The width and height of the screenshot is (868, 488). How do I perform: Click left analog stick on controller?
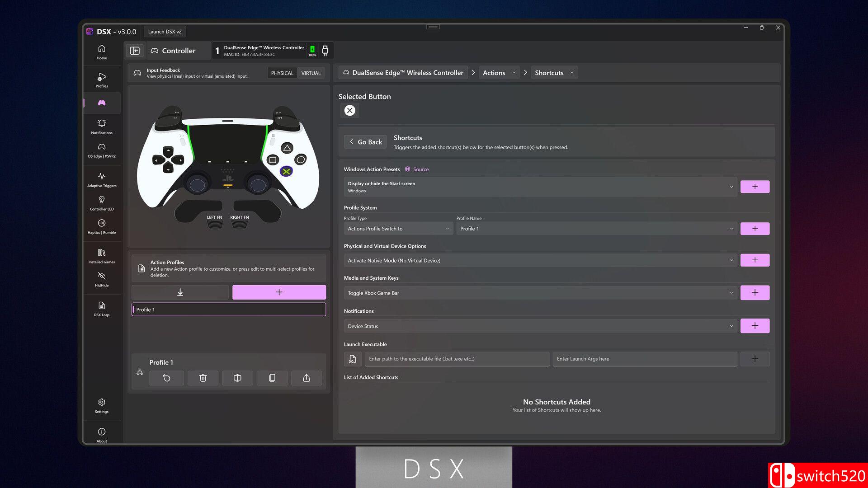197,184
